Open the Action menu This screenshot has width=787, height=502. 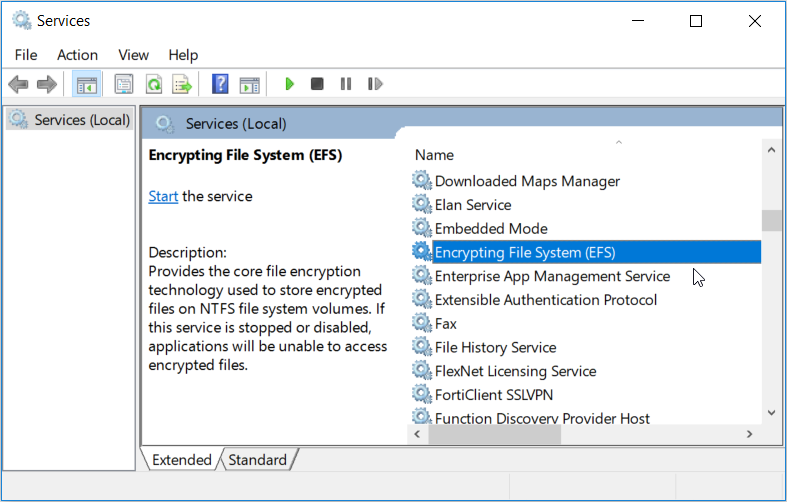coord(77,55)
